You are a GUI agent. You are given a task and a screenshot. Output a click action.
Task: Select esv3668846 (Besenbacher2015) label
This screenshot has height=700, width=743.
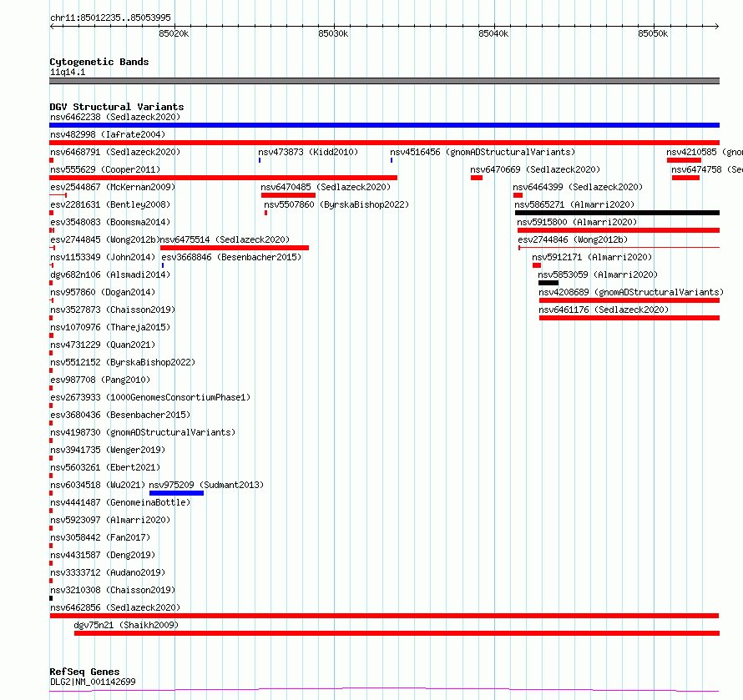pos(231,257)
